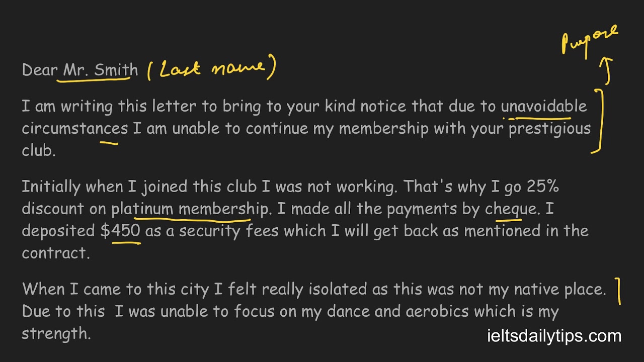Click the small yellow bracket near "native place"
The height and width of the screenshot is (362, 644).
tap(619, 293)
